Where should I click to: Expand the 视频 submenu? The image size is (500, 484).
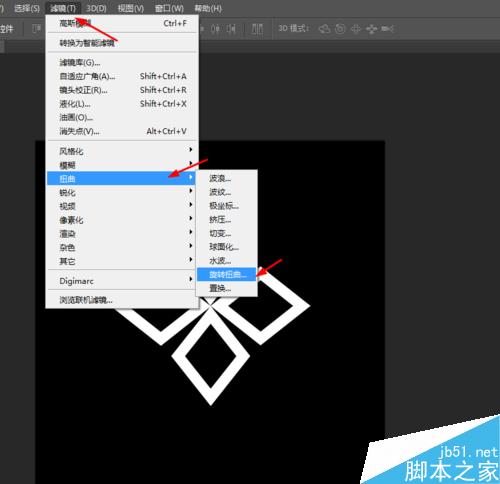coord(122,206)
